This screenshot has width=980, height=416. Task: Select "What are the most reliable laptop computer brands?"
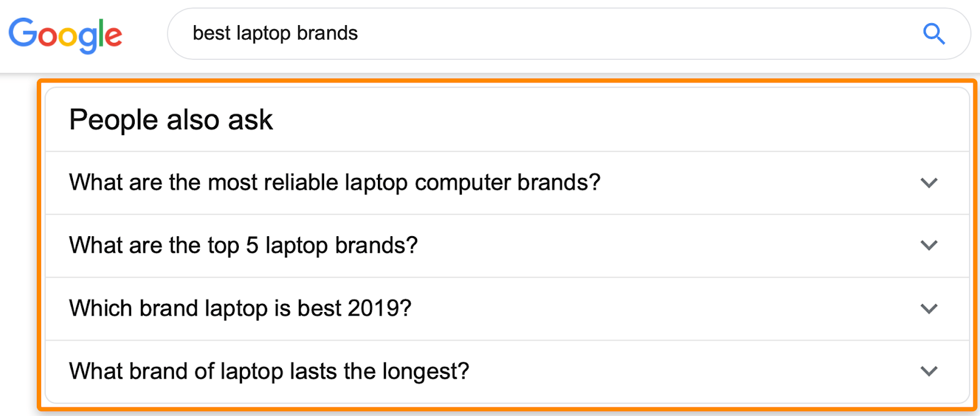tap(334, 182)
